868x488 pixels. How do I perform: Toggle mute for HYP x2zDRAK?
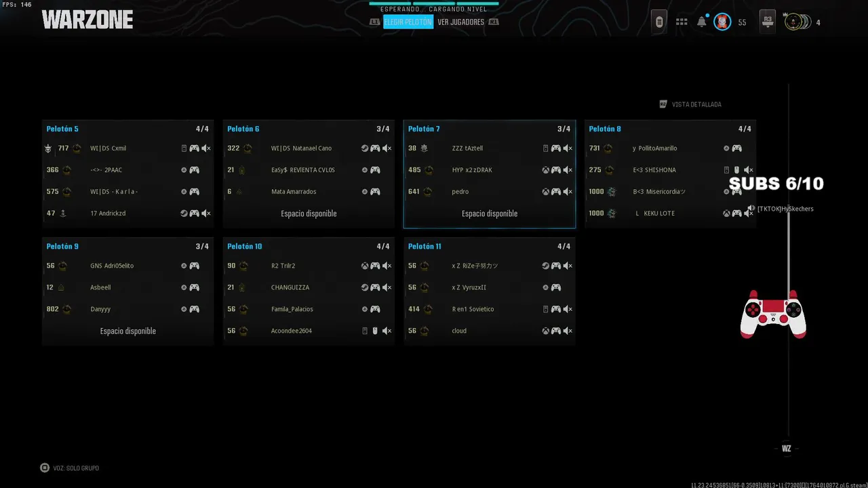coord(568,170)
